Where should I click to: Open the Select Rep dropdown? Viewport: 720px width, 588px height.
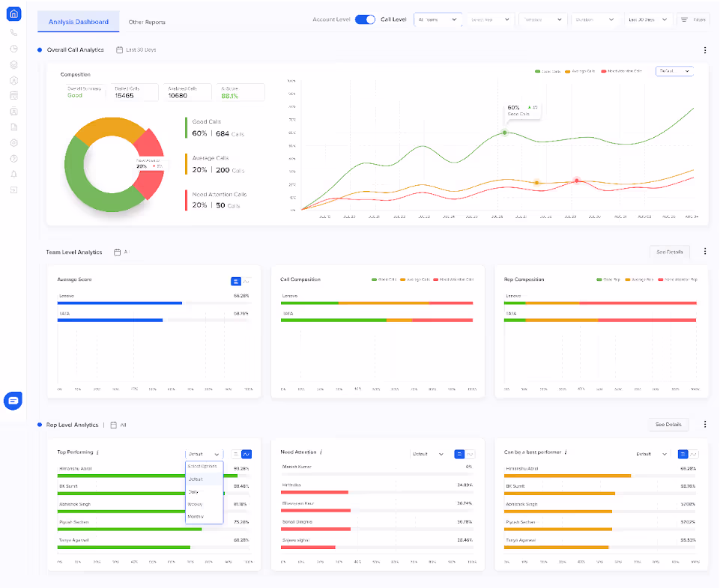[x=490, y=19]
